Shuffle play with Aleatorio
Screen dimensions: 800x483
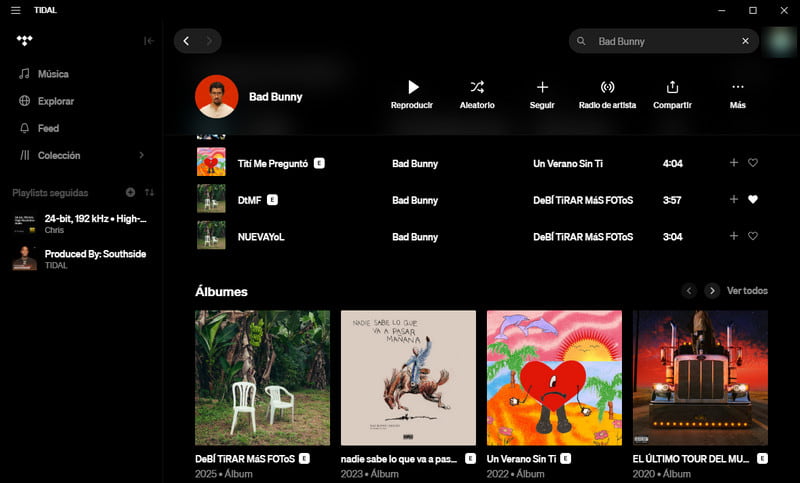(x=477, y=95)
